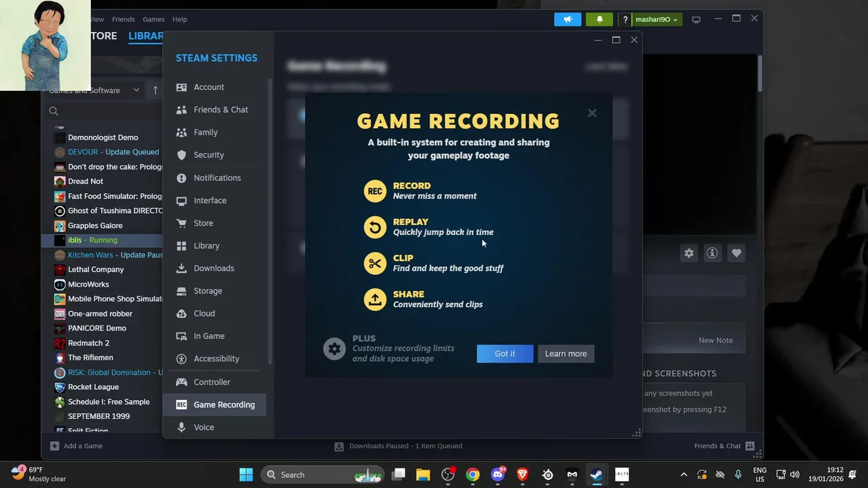Click the favorite heart icon
868x488 pixels.
click(x=736, y=253)
